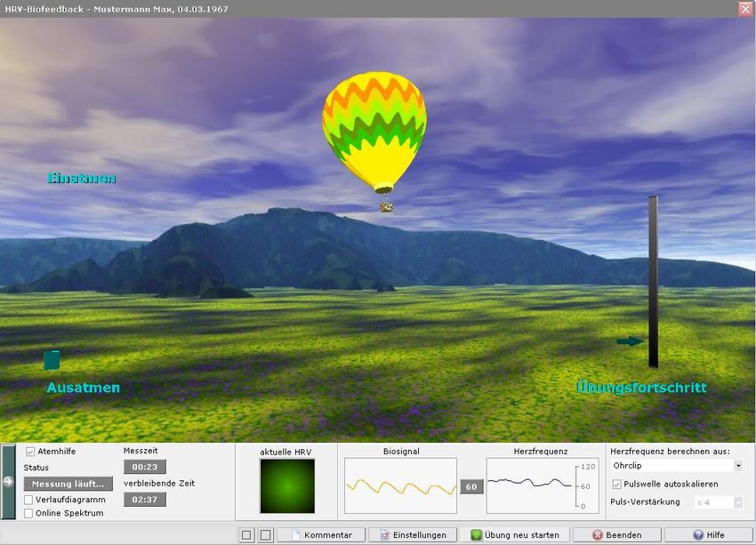Click the aktuelle HRV green display
Image resolution: width=756 pixels, height=545 pixels.
click(x=286, y=485)
